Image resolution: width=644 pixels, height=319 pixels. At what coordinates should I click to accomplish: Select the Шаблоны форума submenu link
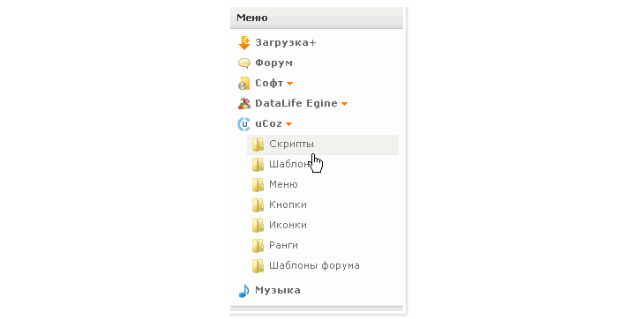[x=315, y=266]
